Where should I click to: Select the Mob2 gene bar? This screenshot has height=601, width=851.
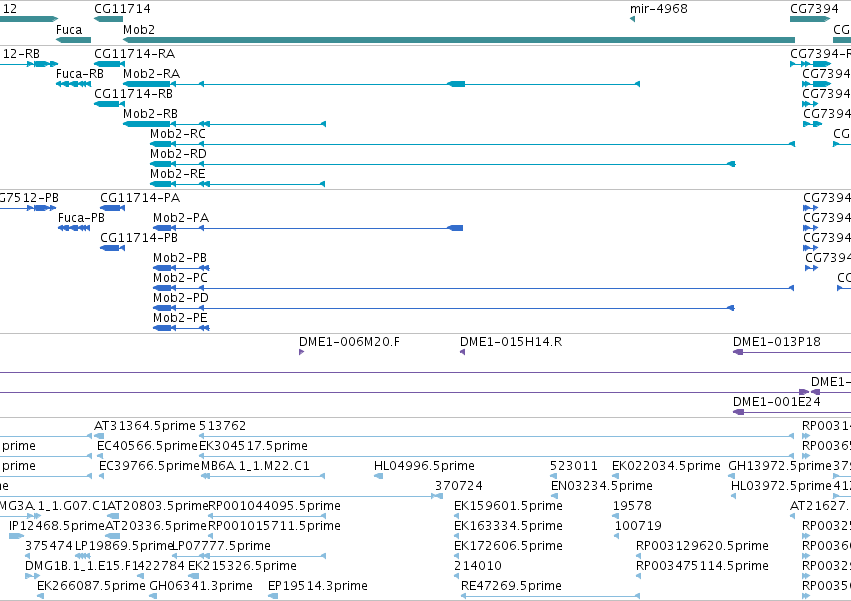click(x=459, y=40)
